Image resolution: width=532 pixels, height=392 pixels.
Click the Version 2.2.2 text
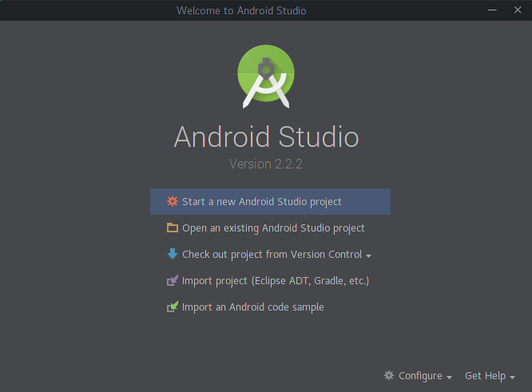coord(266,164)
